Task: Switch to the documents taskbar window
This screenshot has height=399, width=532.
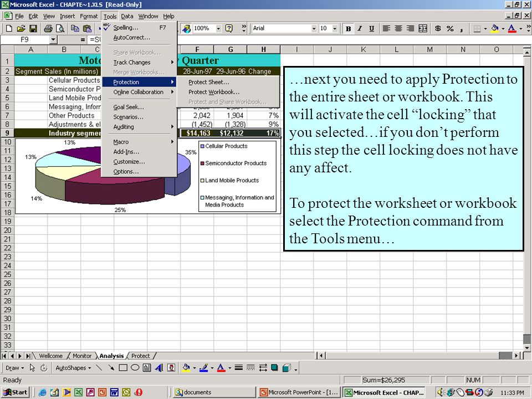Action: point(214,392)
